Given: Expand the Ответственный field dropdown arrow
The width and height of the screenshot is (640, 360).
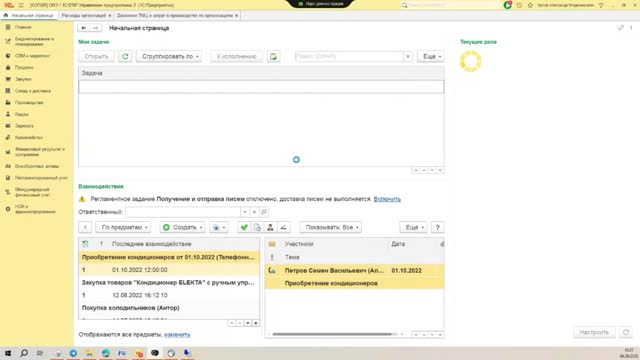Looking at the screenshot, I should pos(244,212).
